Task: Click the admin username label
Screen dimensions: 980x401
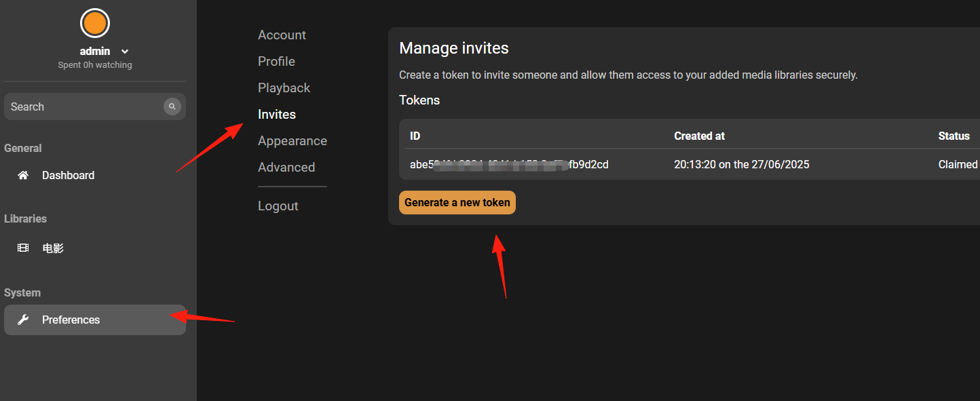Action: tap(95, 52)
